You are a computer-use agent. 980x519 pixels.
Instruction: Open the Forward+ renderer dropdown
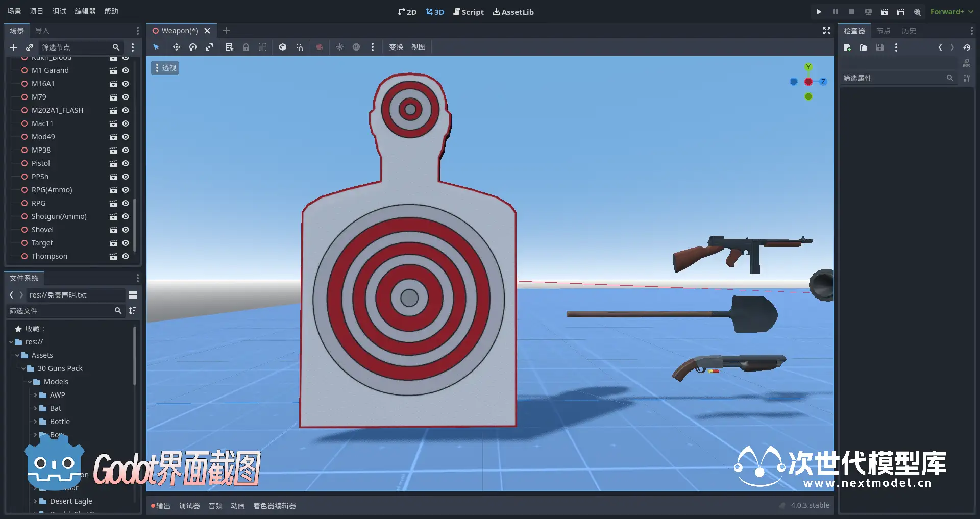coord(951,12)
